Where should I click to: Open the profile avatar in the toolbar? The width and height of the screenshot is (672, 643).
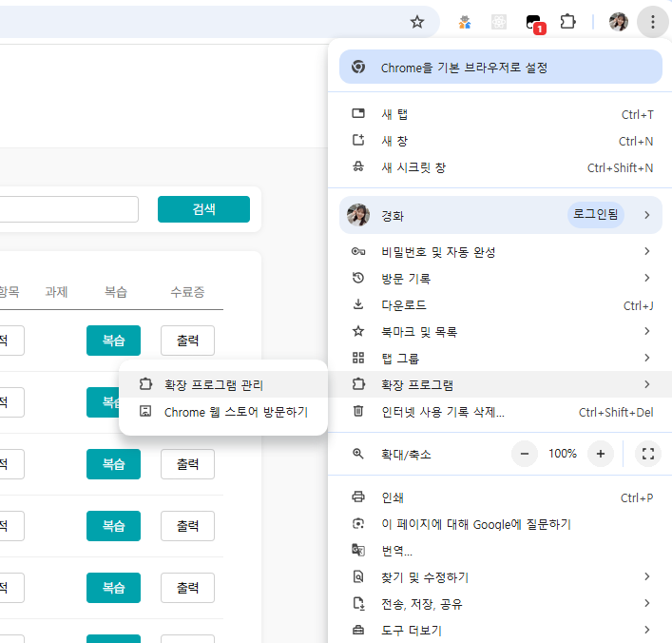click(619, 22)
